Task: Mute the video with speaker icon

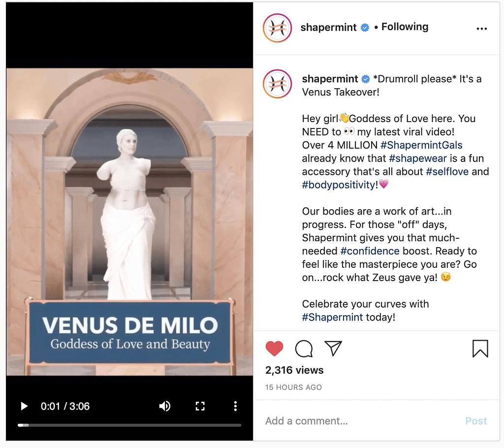Action: [x=165, y=406]
